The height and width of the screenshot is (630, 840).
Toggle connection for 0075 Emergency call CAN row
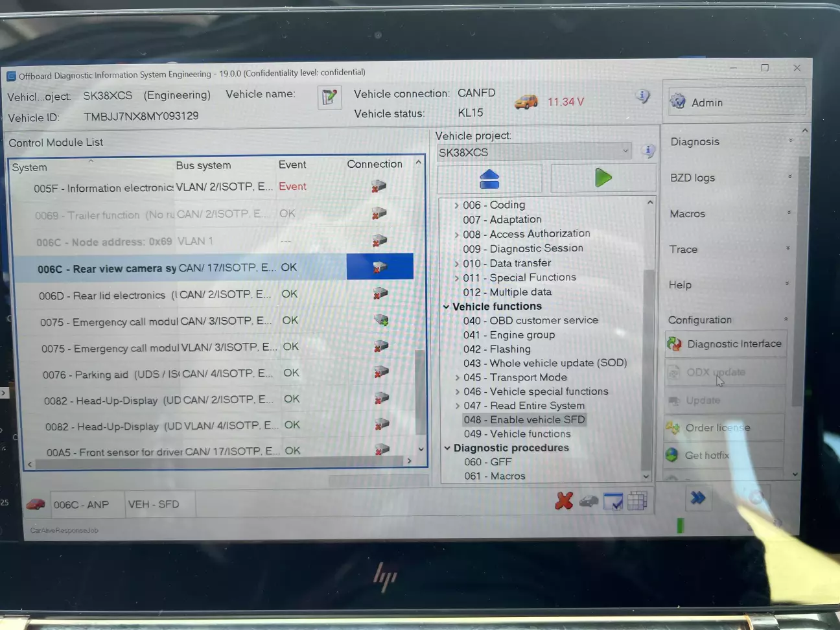pos(381,320)
